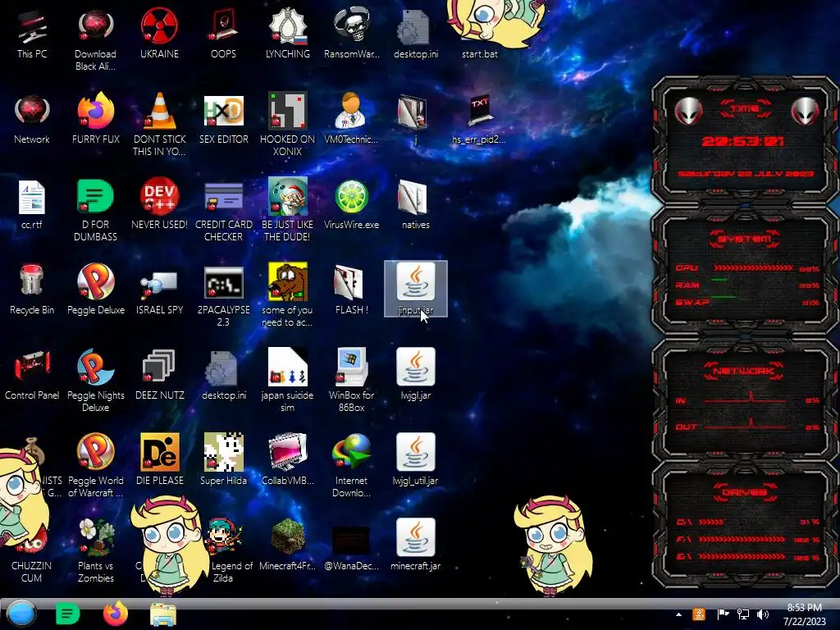Viewport: 840px width, 630px height.
Task: Open the WinBox for 86Box shortcut
Action: (351, 381)
